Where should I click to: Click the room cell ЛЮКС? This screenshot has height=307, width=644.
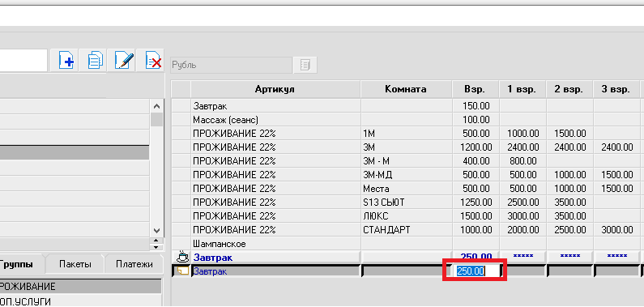coord(406,216)
